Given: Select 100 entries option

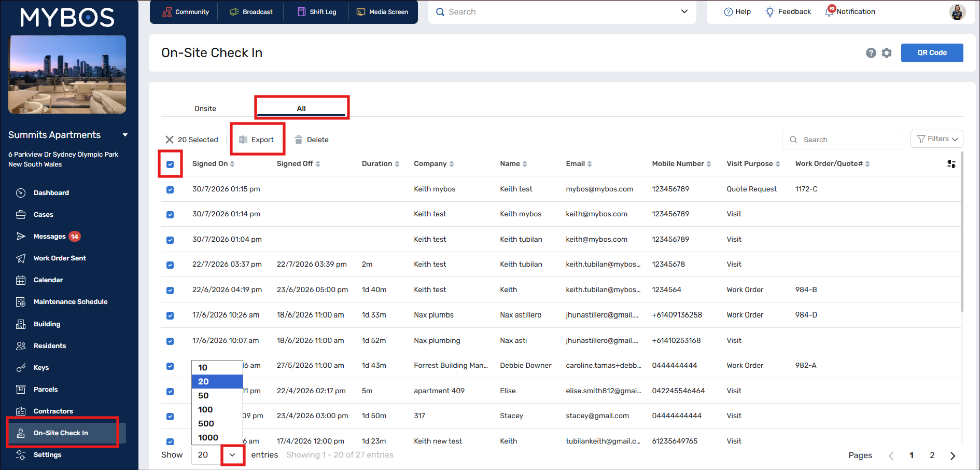Looking at the screenshot, I should point(217,410).
